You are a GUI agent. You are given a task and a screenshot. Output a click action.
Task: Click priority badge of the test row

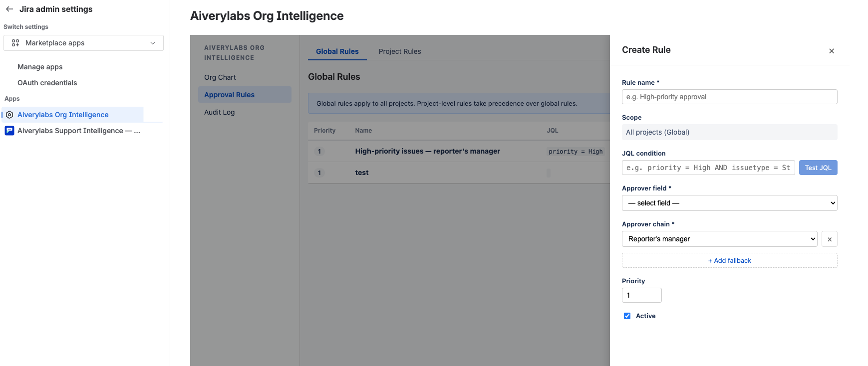click(x=319, y=173)
